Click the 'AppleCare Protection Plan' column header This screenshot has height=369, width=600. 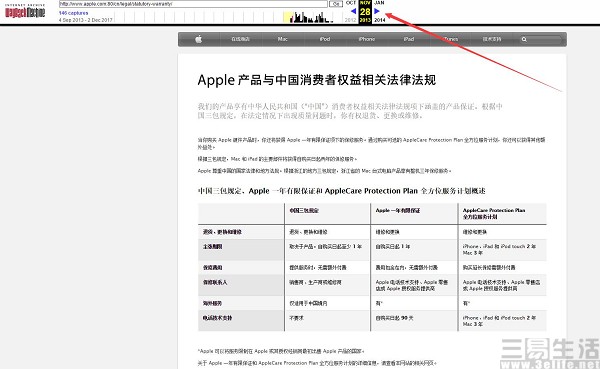coord(494,213)
